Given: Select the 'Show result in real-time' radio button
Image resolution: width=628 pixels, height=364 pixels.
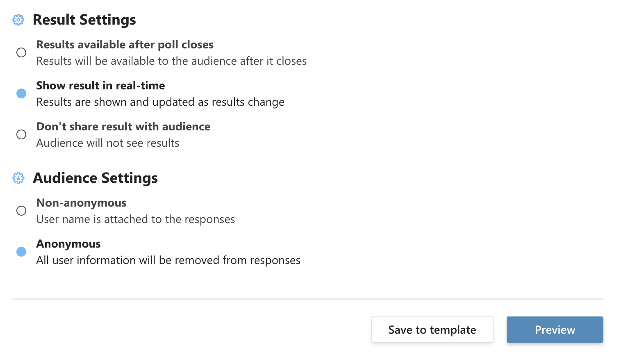Looking at the screenshot, I should [21, 93].
